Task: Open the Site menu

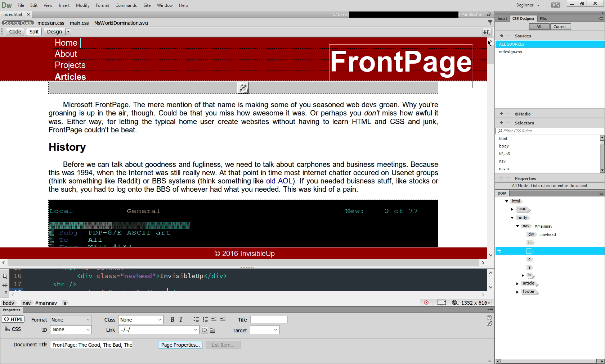Action: pyautogui.click(x=147, y=5)
